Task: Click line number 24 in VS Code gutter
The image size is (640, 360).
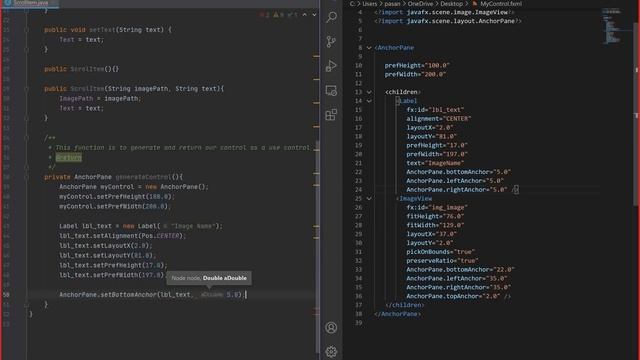Action: coord(358,190)
